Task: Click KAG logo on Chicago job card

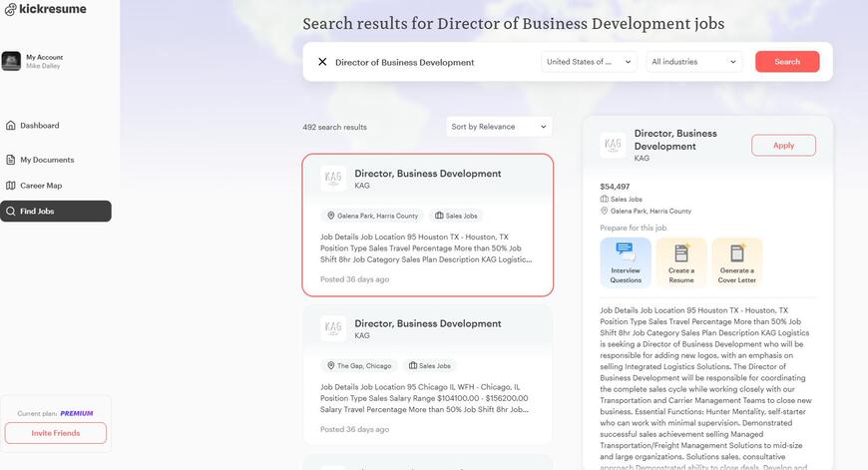Action: 333,328
